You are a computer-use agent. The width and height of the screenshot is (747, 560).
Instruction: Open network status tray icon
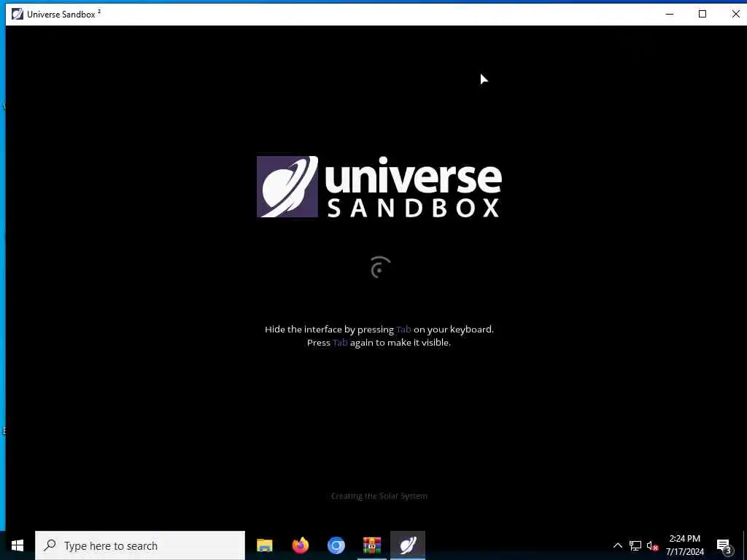click(x=635, y=545)
